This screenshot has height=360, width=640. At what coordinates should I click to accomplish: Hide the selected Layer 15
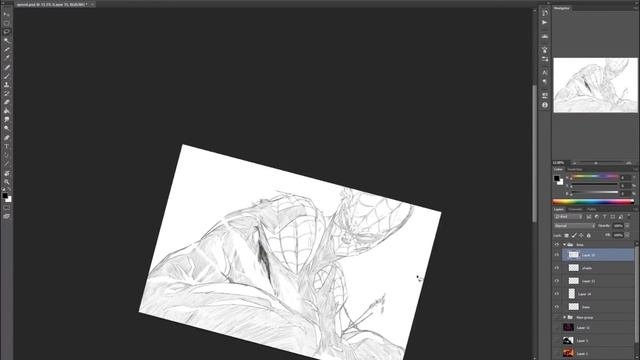point(557,255)
